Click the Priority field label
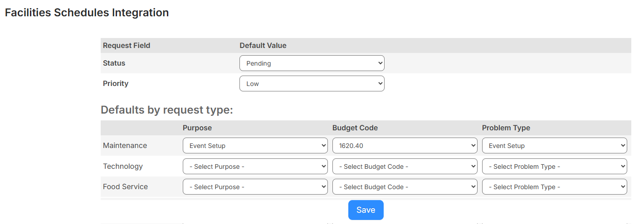The image size is (644, 224). pos(116,84)
